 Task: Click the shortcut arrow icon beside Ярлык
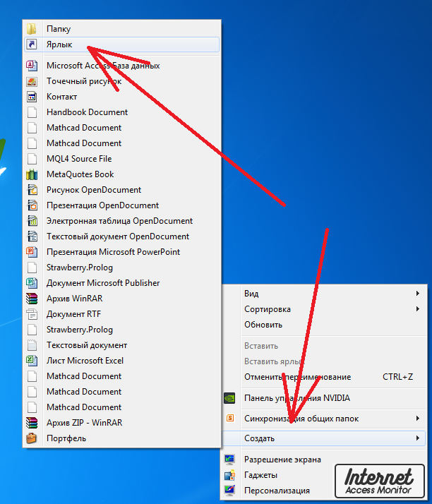point(32,44)
